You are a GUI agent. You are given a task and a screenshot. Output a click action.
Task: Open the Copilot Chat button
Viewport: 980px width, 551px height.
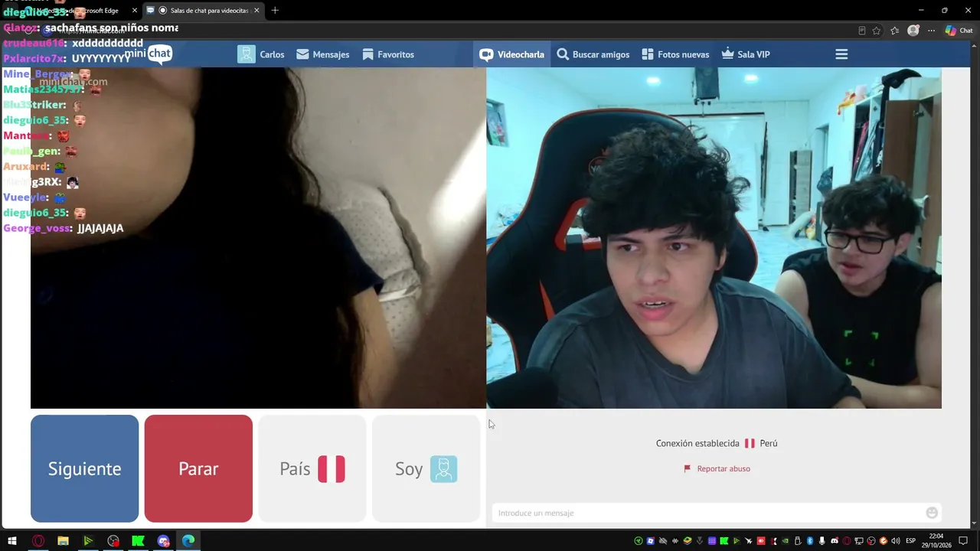[959, 31]
